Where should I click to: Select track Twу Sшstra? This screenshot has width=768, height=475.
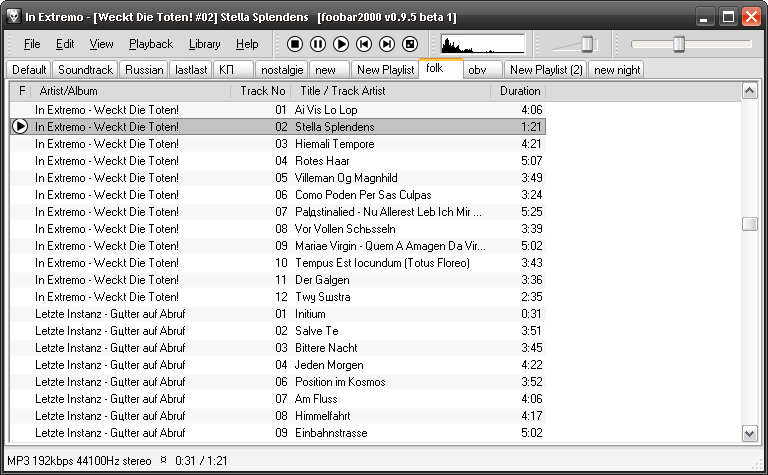pos(278,297)
